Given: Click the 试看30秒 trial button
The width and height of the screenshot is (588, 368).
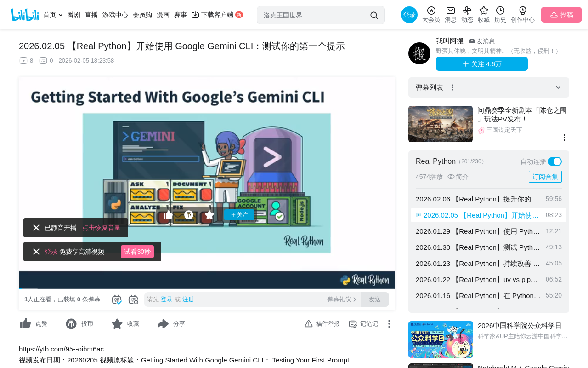Looking at the screenshot, I should [137, 252].
